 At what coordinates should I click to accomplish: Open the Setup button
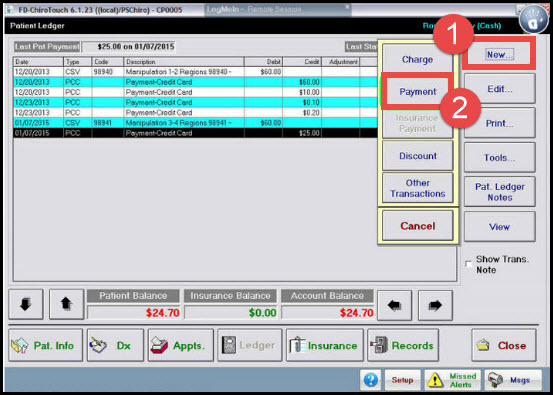402,380
